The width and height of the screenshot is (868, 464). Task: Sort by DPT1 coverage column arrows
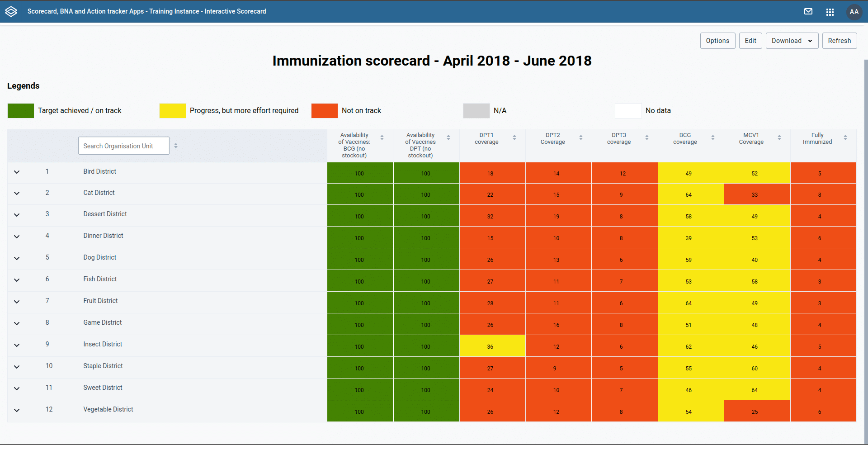pos(514,137)
